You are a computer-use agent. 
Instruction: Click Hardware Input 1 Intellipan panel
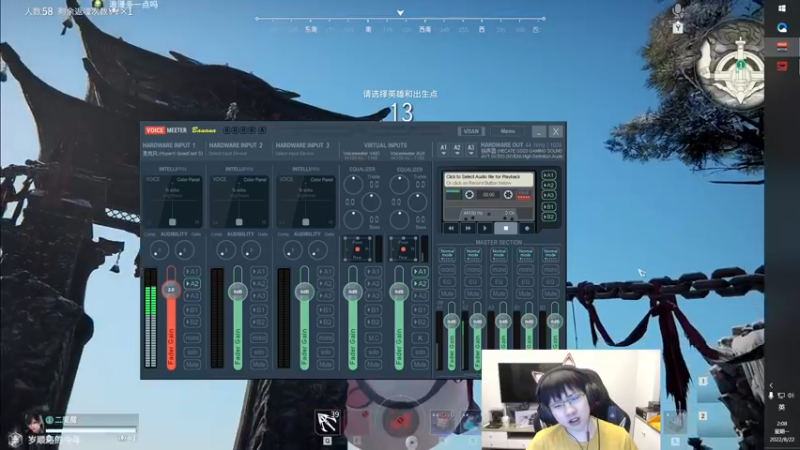point(172,201)
